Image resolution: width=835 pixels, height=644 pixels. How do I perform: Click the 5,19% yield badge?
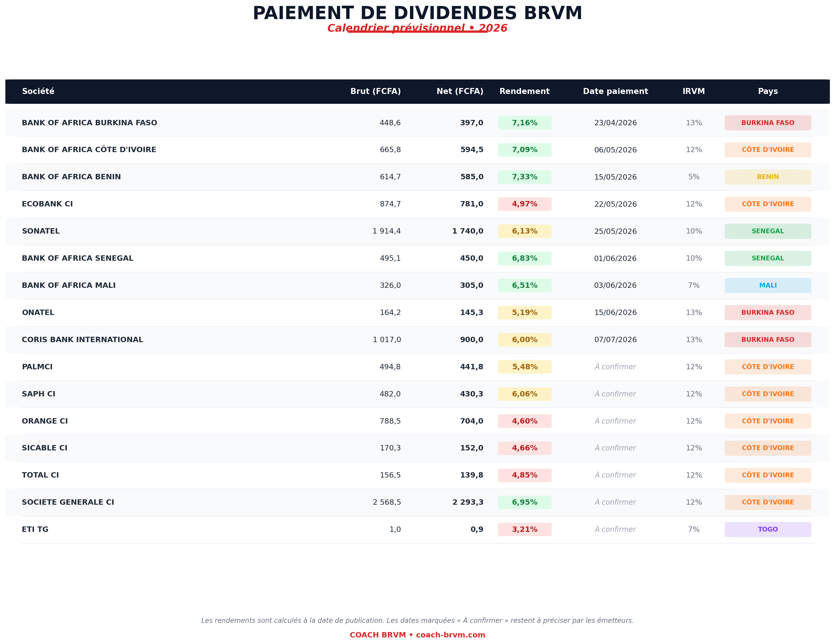pyautogui.click(x=525, y=313)
